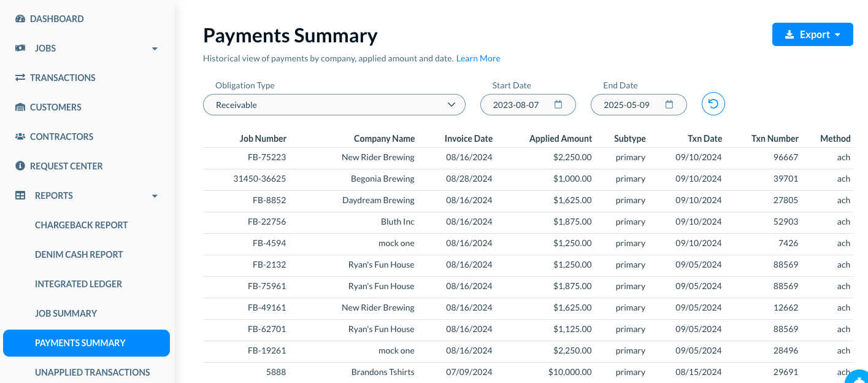The image size is (868, 383).
Task: Click the Customers building icon
Action: tap(20, 107)
